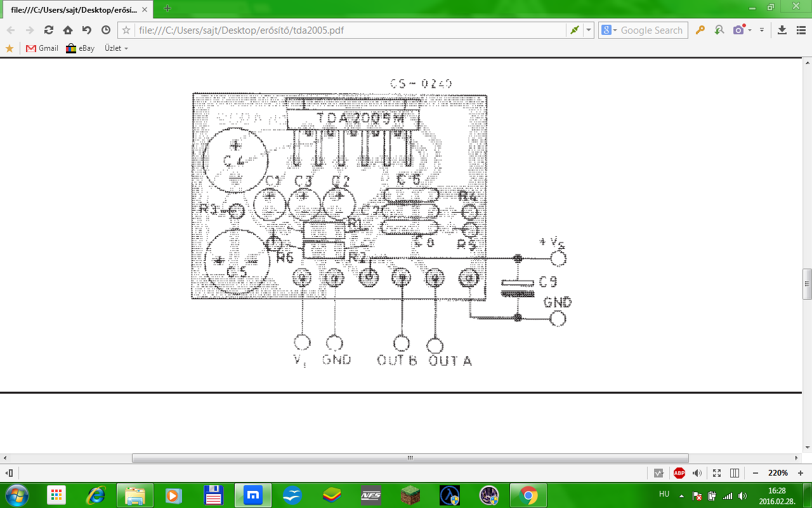Mute the page sound in status bar
Screen dimensions: 812x508
(698, 473)
